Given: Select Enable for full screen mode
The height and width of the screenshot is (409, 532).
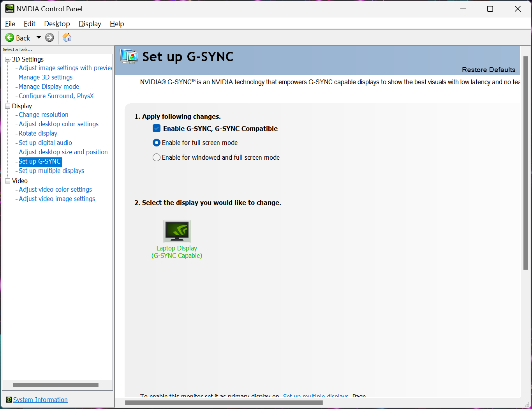Looking at the screenshot, I should pos(157,143).
